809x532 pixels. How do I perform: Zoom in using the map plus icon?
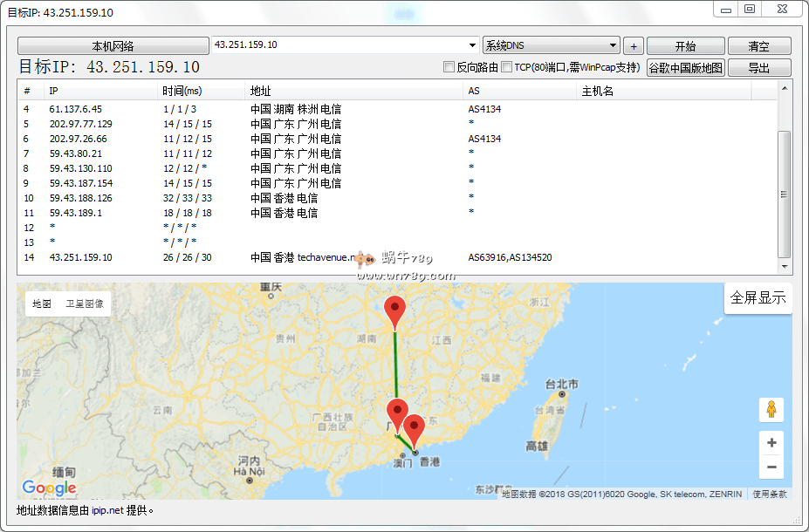tap(771, 442)
